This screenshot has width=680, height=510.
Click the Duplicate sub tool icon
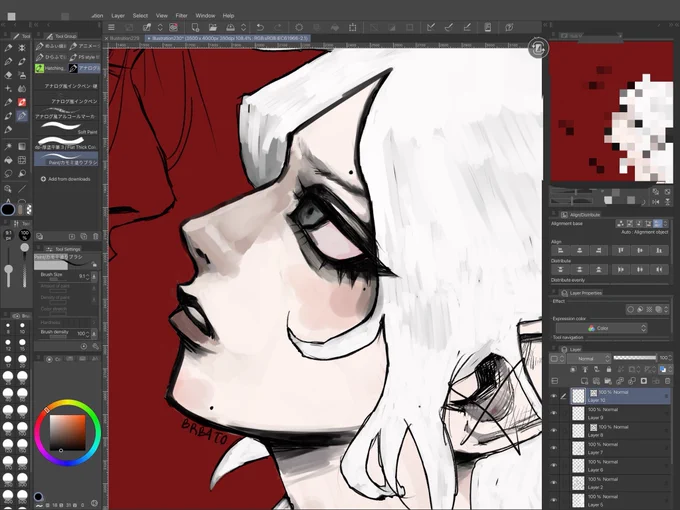click(x=84, y=236)
